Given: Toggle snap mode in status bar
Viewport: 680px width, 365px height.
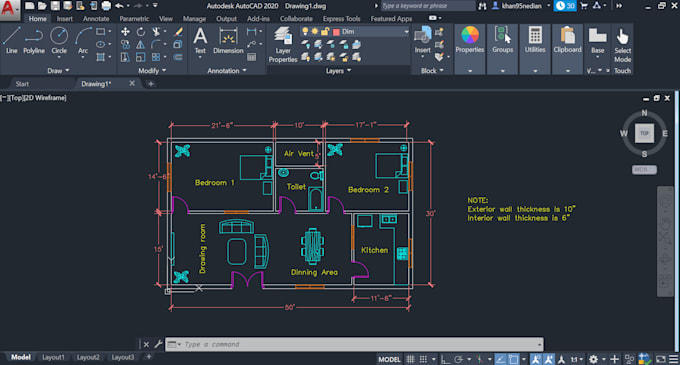Looking at the screenshot, I should [x=423, y=359].
